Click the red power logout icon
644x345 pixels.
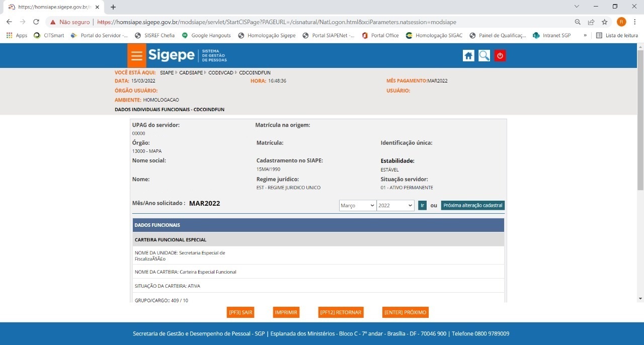500,56
